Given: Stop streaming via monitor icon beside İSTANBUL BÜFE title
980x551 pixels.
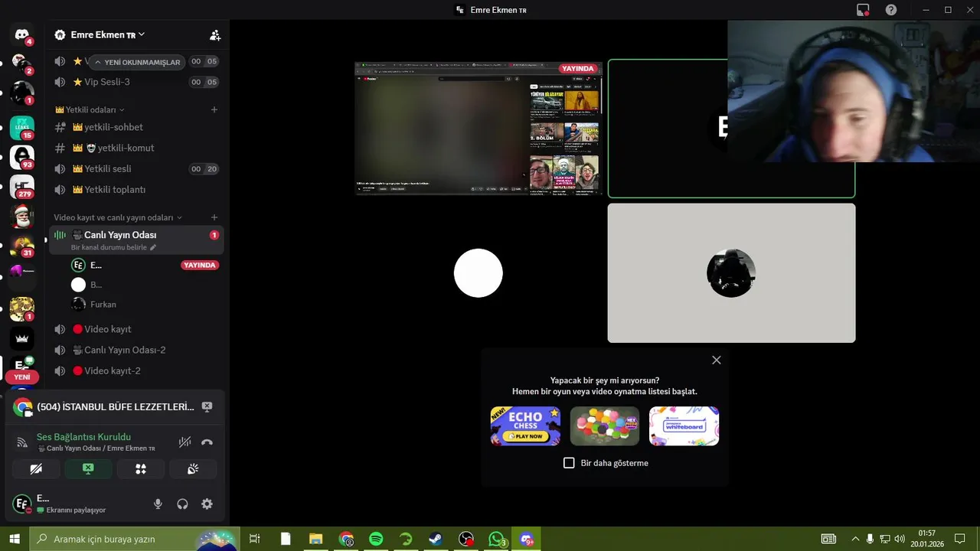Looking at the screenshot, I should (207, 407).
